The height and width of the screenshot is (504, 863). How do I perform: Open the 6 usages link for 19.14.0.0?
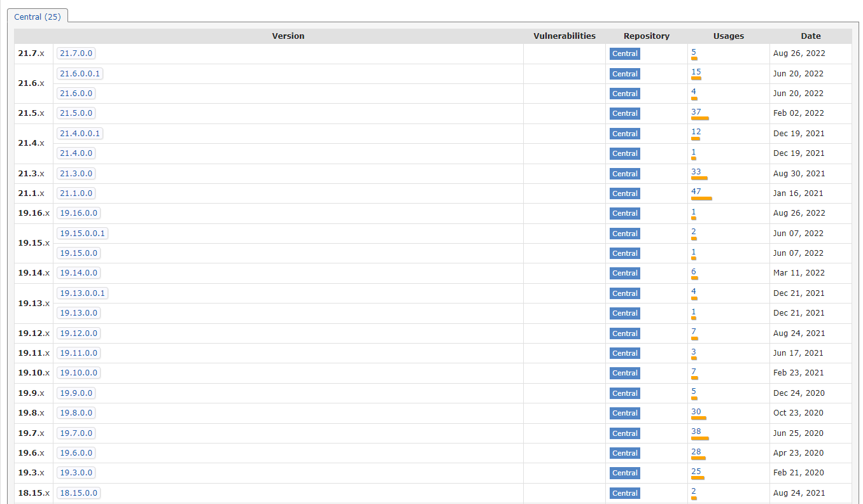coord(694,271)
